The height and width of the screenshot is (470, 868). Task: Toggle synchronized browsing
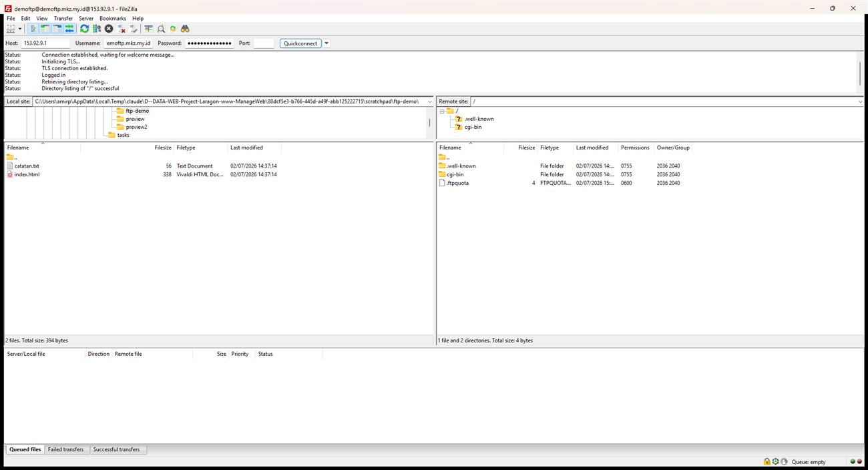[173, 29]
